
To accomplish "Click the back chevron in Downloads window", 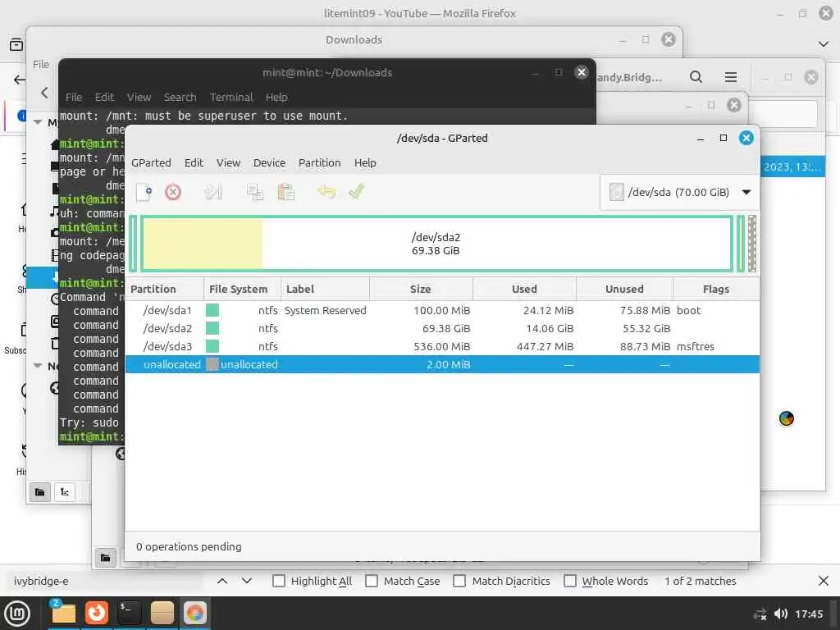I will click(45, 93).
